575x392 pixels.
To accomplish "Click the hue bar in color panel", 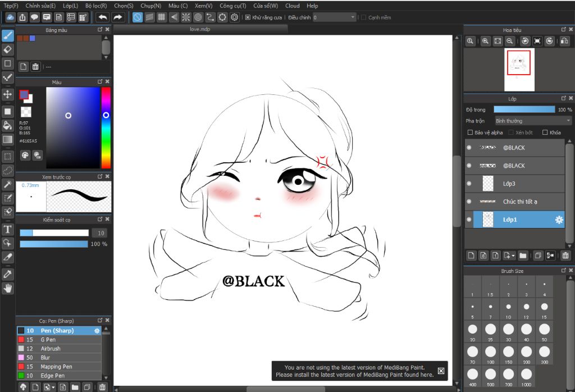I will click(x=106, y=127).
